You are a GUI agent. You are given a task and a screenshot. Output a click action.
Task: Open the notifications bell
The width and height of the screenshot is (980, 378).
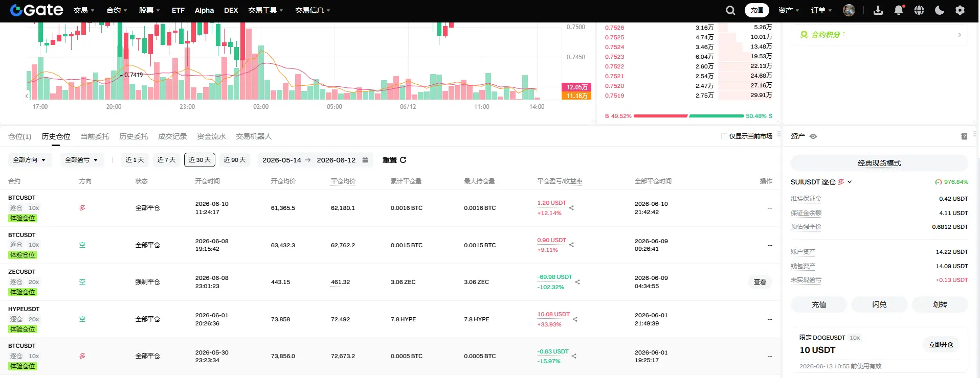(x=899, y=10)
